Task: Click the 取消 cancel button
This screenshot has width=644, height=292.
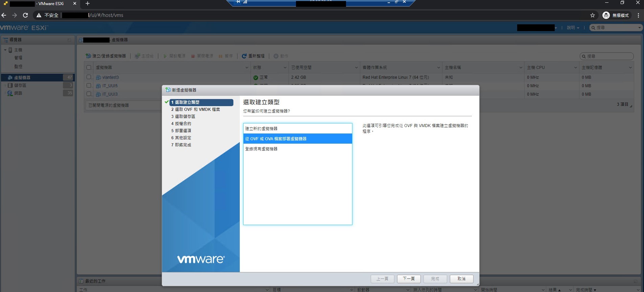Action: (x=461, y=279)
